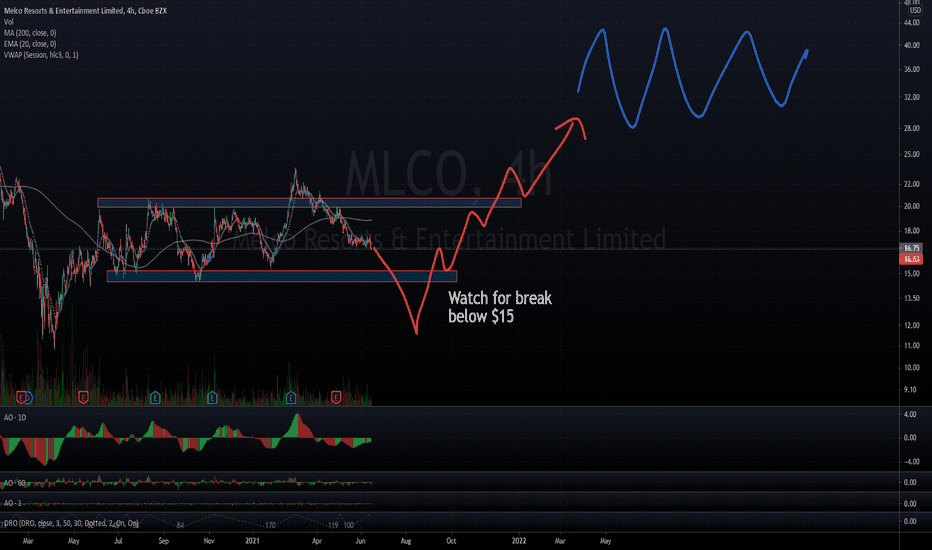Screen dimensions: 932x550
Task: Click the Aug label on time axis
Action: [x=406, y=541]
